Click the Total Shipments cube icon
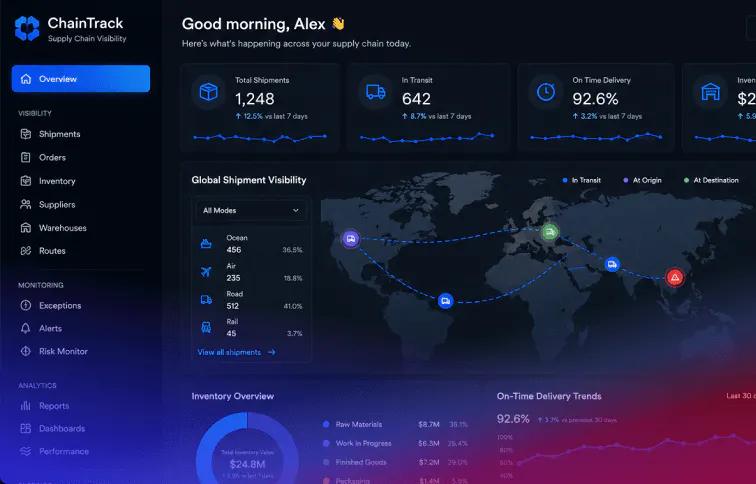Screen dimensions: 756x484 (208, 92)
